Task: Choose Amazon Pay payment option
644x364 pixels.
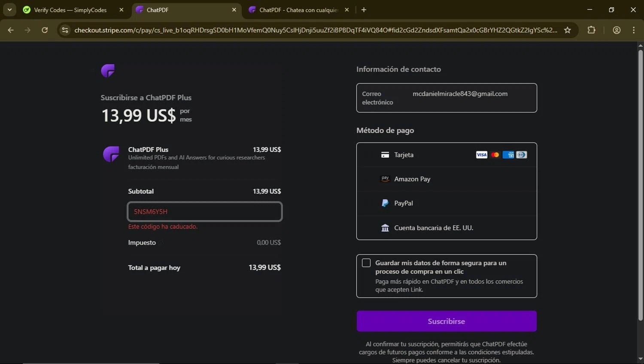Action: point(412,179)
